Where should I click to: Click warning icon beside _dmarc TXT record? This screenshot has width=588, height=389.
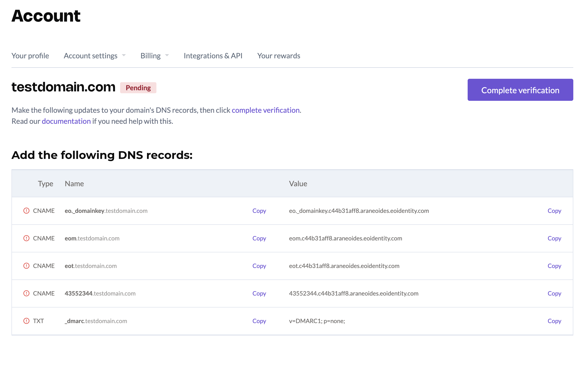(26, 321)
